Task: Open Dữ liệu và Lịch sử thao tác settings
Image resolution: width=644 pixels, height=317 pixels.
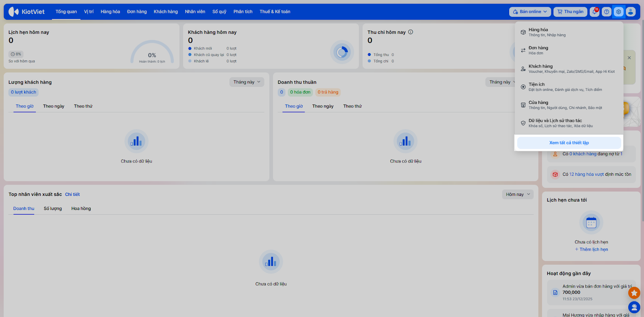Action: click(x=569, y=123)
